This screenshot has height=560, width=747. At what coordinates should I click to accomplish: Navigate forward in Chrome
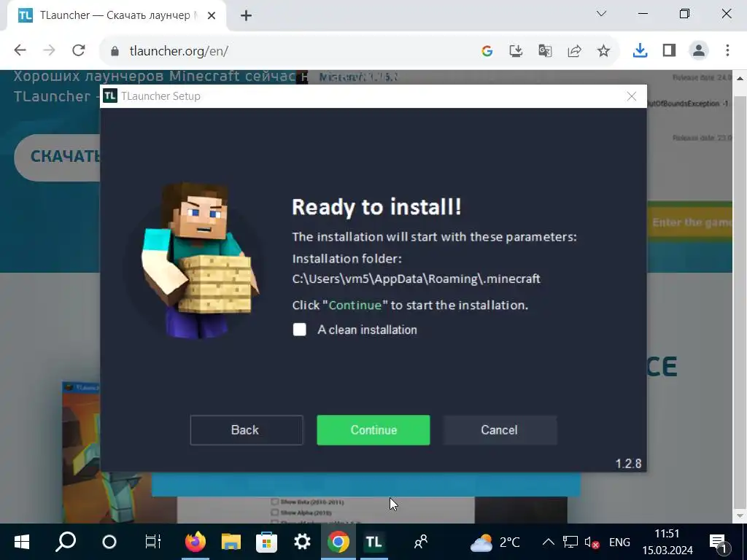click(x=49, y=50)
